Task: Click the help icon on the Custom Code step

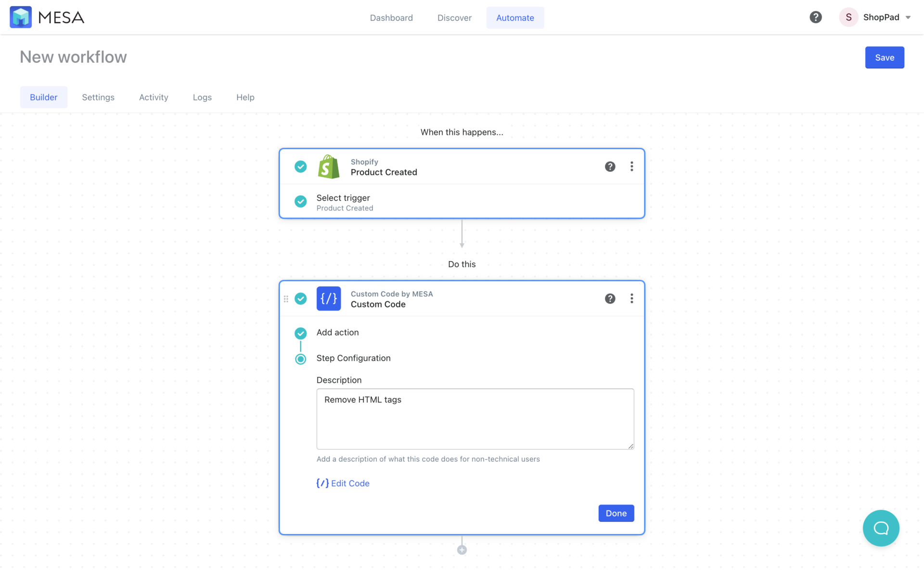Action: [610, 298]
